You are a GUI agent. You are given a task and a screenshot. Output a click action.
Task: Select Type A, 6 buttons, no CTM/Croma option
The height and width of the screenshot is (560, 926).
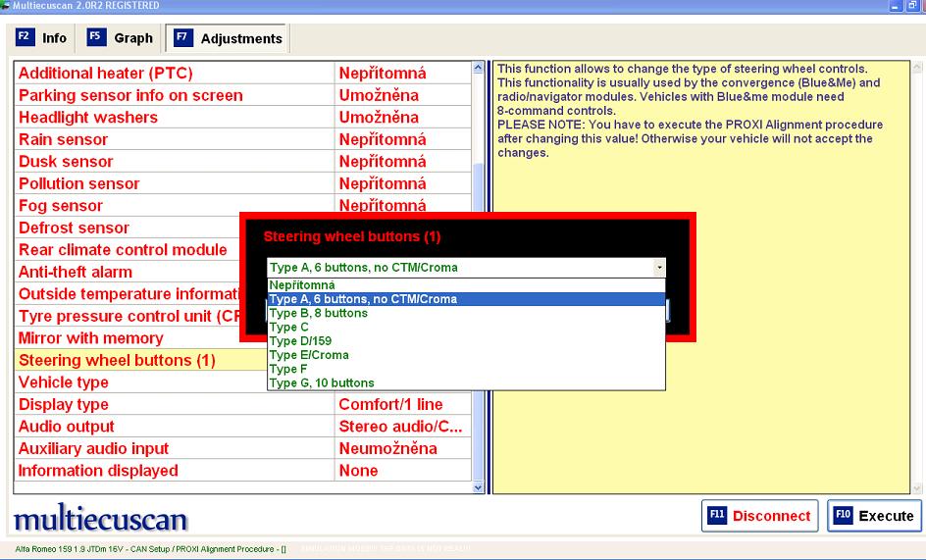point(467,299)
